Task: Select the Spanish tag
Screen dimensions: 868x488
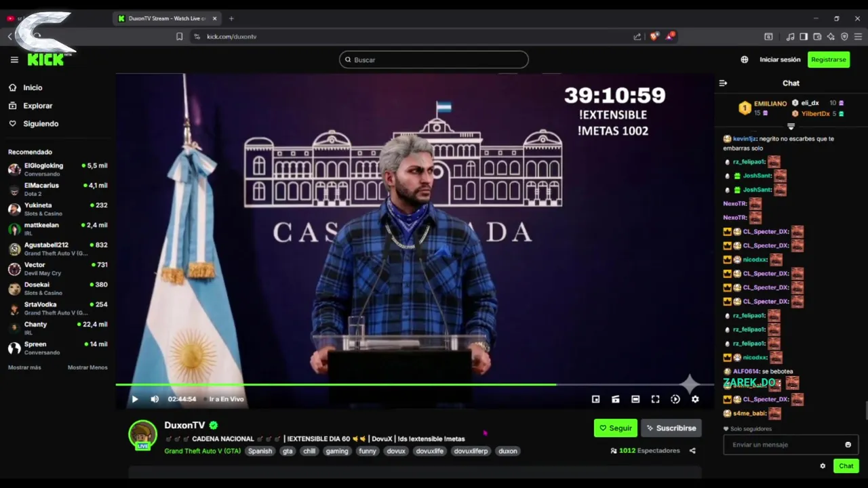Action: pyautogui.click(x=260, y=451)
